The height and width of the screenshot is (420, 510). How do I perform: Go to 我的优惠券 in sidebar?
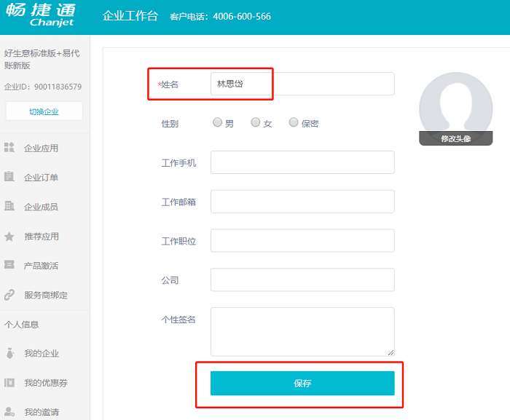(45, 383)
